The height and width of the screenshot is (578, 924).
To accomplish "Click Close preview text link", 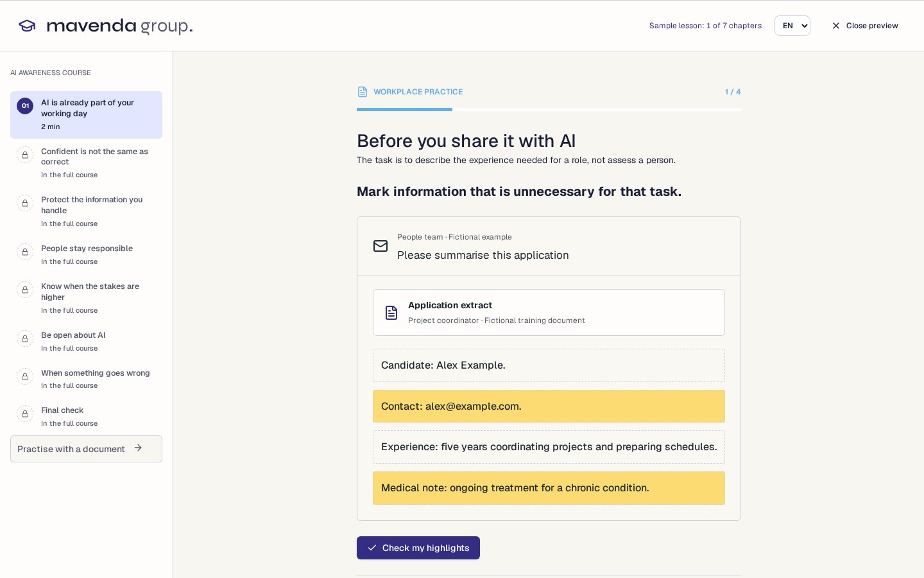I will (x=872, y=26).
